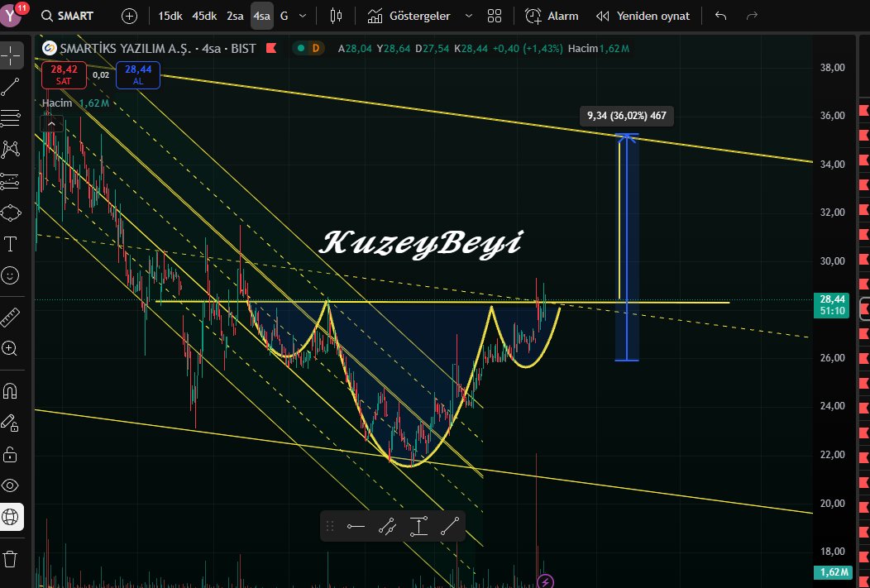Image resolution: width=870 pixels, height=588 pixels.
Task: Start Yeniden oynat replay mode
Action: pyautogui.click(x=643, y=16)
